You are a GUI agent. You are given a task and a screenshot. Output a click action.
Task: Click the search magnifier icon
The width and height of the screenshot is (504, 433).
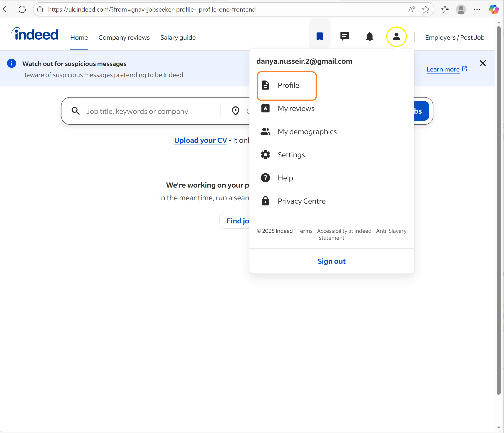76,111
